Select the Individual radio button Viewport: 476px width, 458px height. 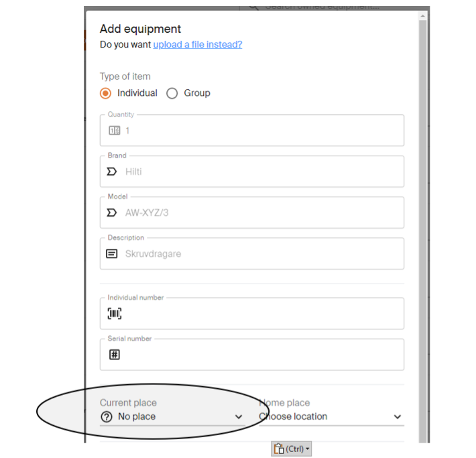tap(106, 93)
